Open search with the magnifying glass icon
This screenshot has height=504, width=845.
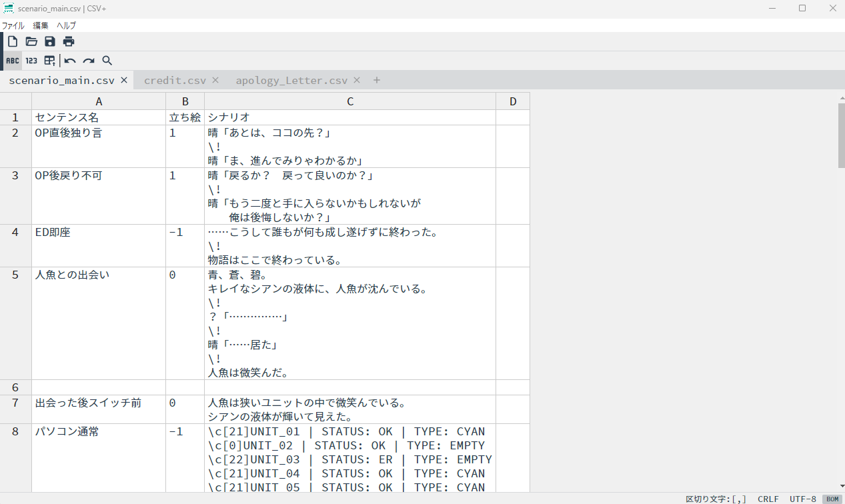pyautogui.click(x=107, y=61)
